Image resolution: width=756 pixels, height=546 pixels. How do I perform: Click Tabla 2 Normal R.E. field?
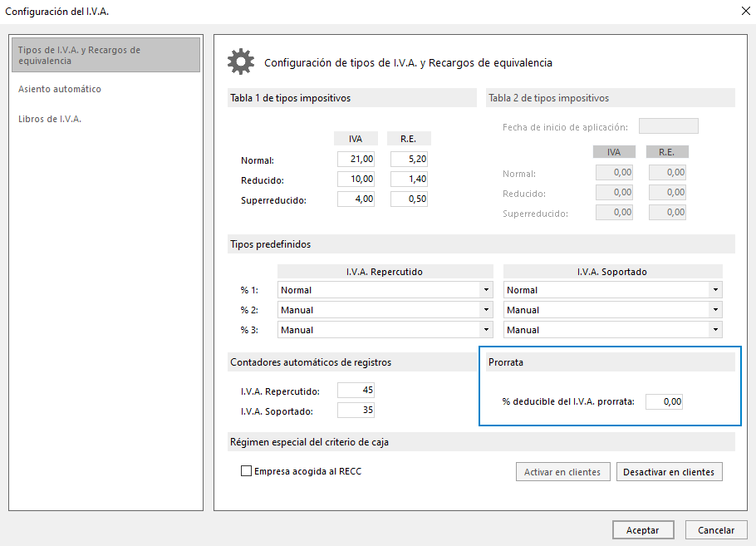click(x=667, y=172)
